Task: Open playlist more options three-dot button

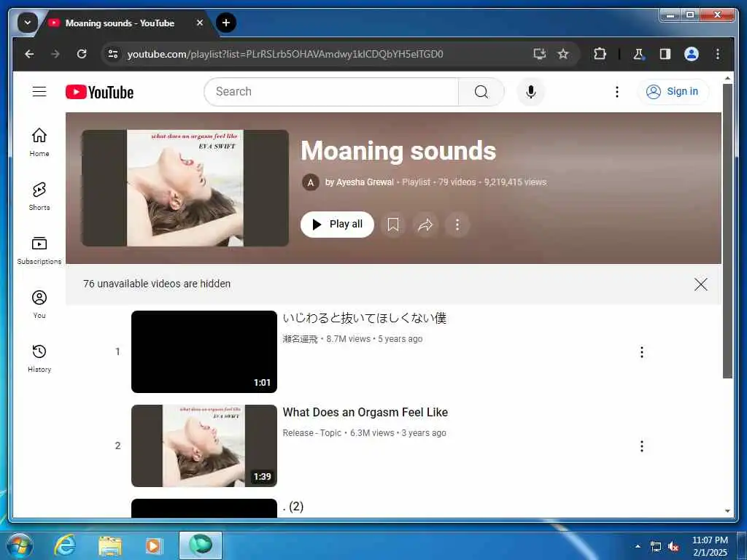Action: coord(457,225)
